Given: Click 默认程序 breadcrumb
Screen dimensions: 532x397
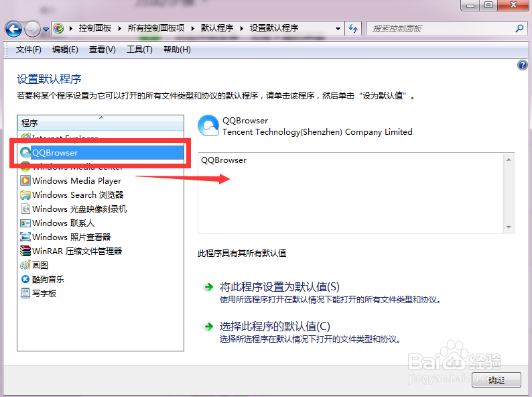Looking at the screenshot, I should (217, 28).
